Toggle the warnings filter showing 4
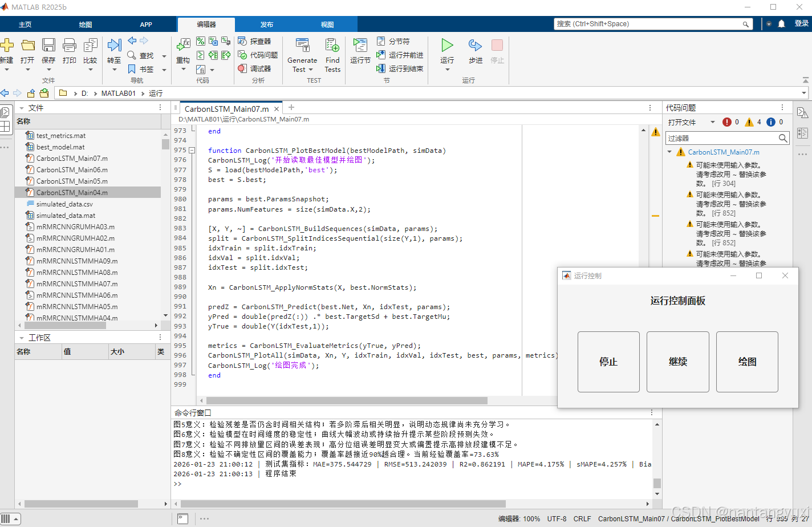 click(753, 122)
